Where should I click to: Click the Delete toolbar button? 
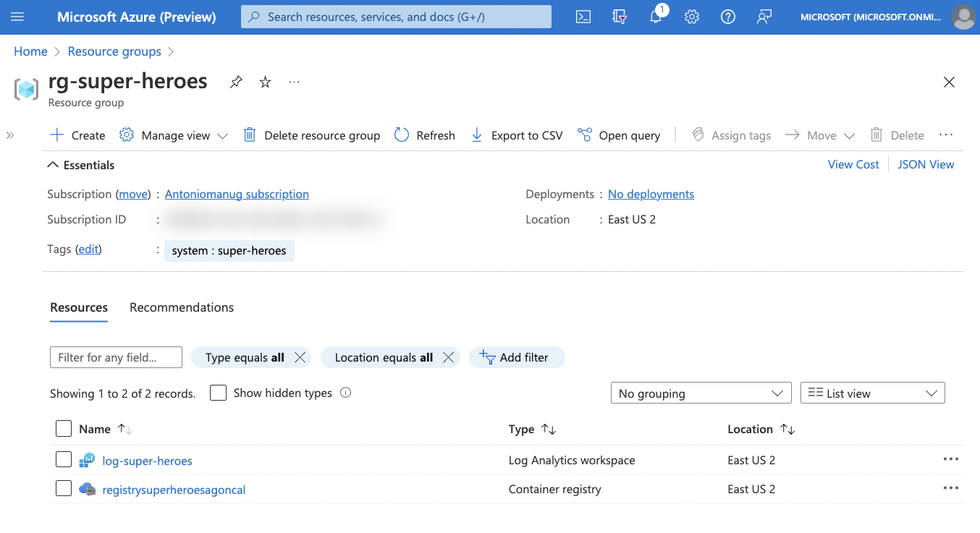coord(897,135)
